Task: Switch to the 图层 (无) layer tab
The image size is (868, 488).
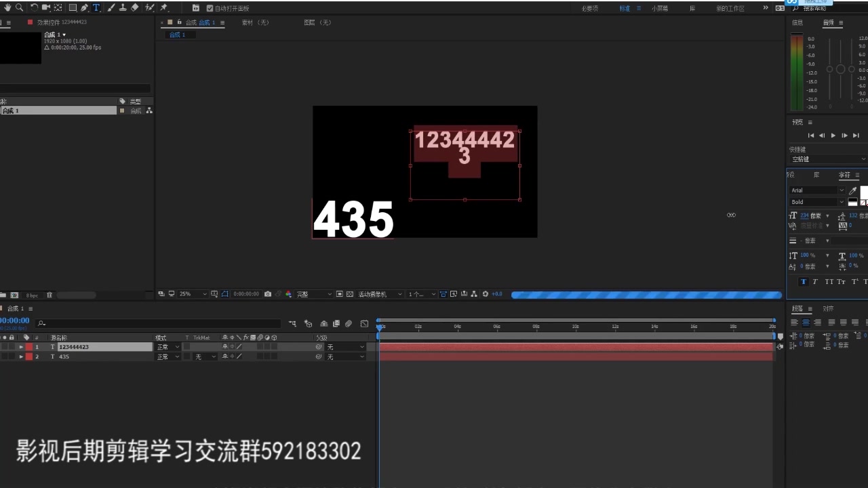Action: click(x=318, y=22)
